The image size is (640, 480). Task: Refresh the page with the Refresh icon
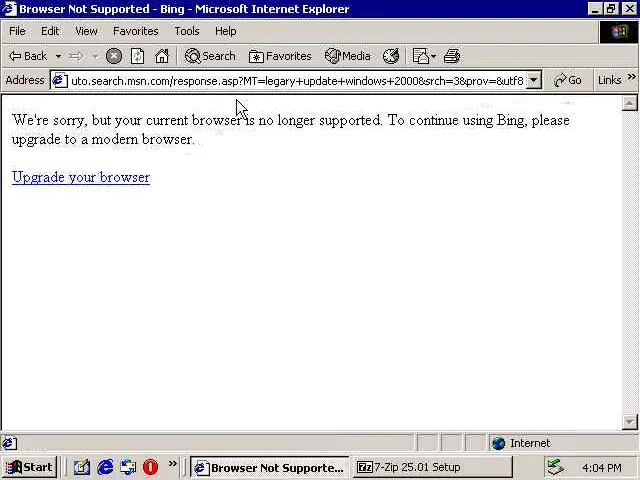[x=137, y=56]
